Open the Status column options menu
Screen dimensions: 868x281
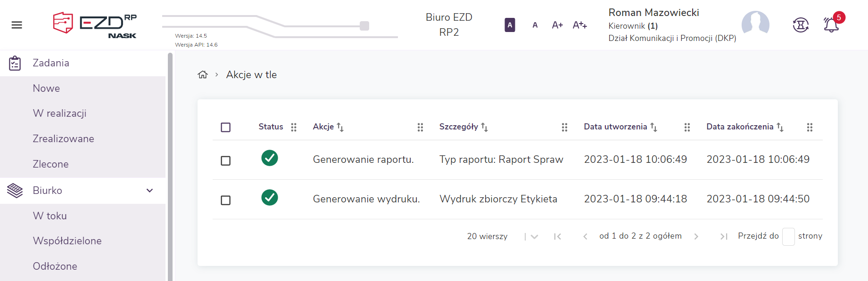pos(294,127)
